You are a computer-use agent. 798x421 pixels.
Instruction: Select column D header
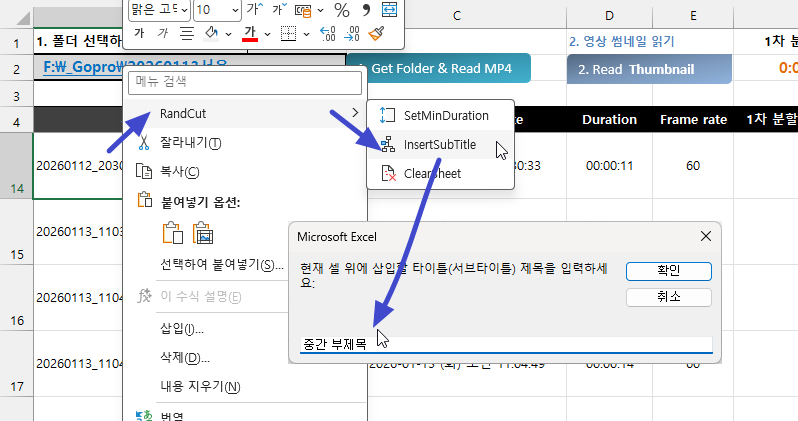pyautogui.click(x=609, y=16)
